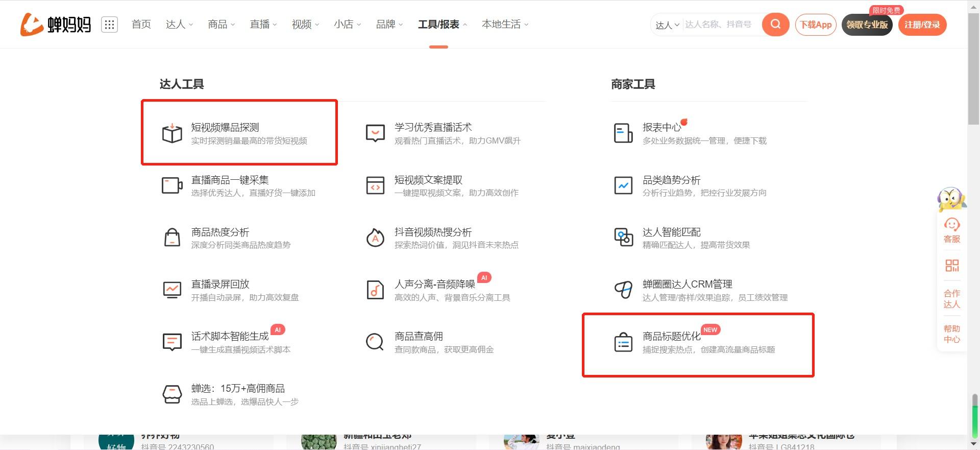Click the 领取专业版 button

[x=867, y=25]
